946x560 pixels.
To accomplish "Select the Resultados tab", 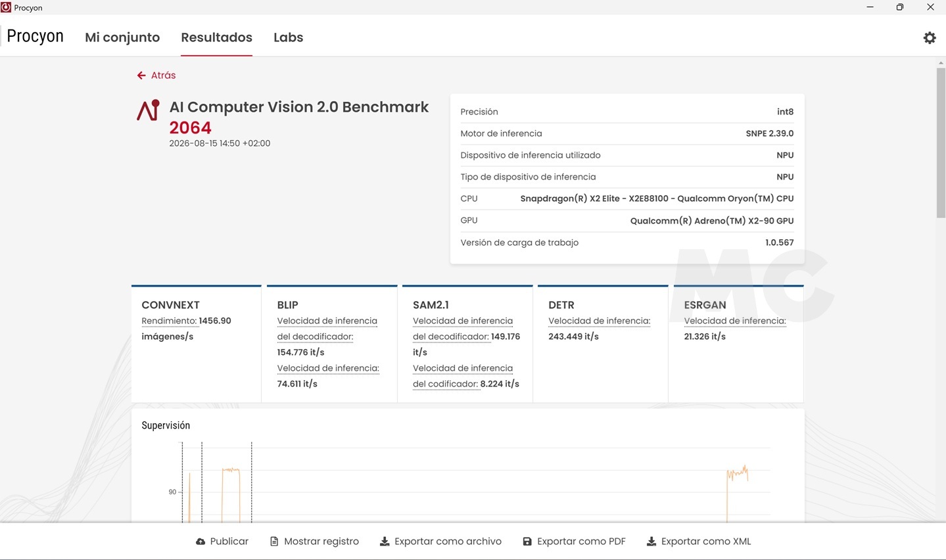I will pyautogui.click(x=216, y=37).
